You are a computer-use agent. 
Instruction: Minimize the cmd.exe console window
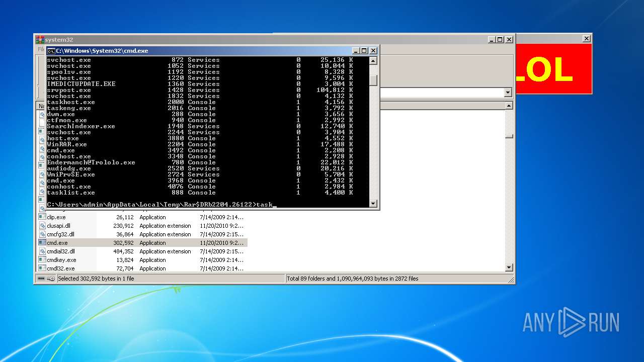coord(356,51)
